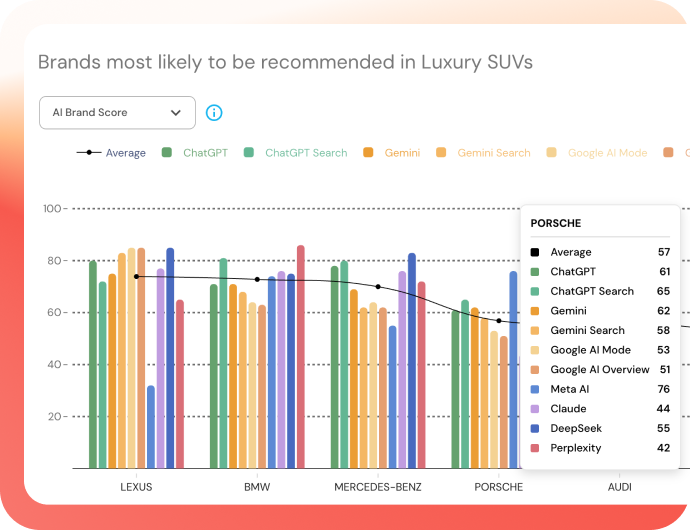Click the BMW Perplexity red bar
Image resolution: width=690 pixels, height=530 pixels.
pos(301,357)
